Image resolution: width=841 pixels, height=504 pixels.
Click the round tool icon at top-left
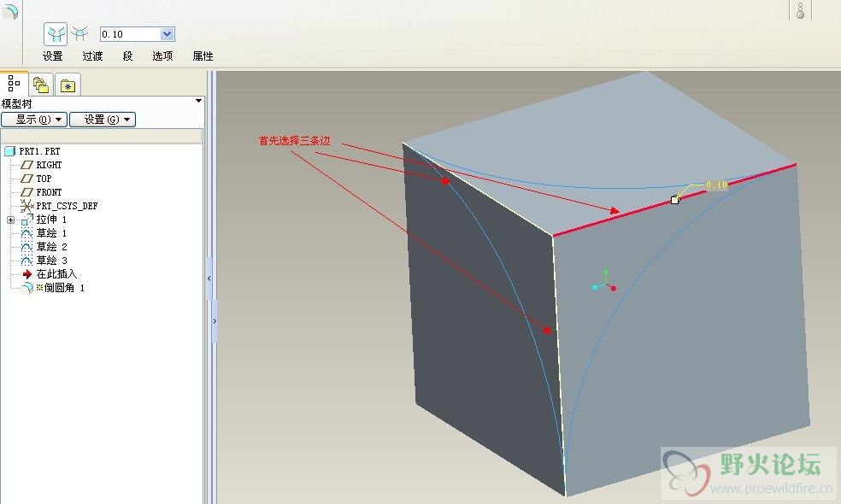click(10, 12)
